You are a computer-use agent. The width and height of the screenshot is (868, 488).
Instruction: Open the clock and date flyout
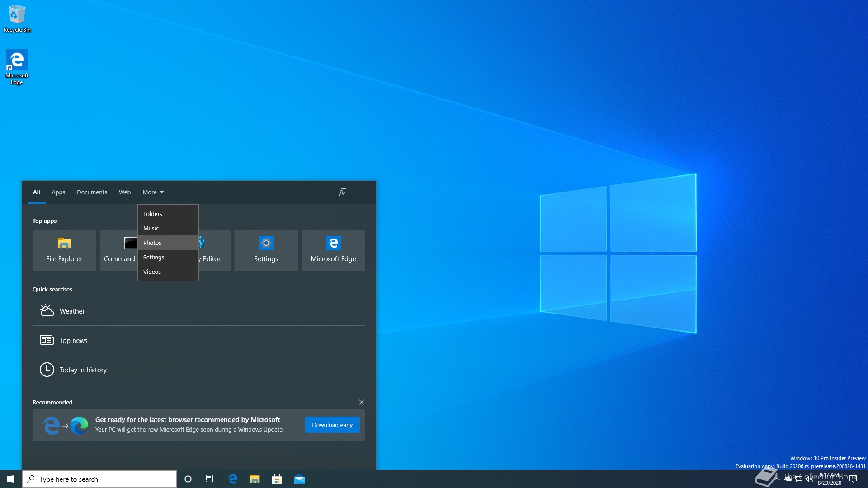[x=829, y=479]
